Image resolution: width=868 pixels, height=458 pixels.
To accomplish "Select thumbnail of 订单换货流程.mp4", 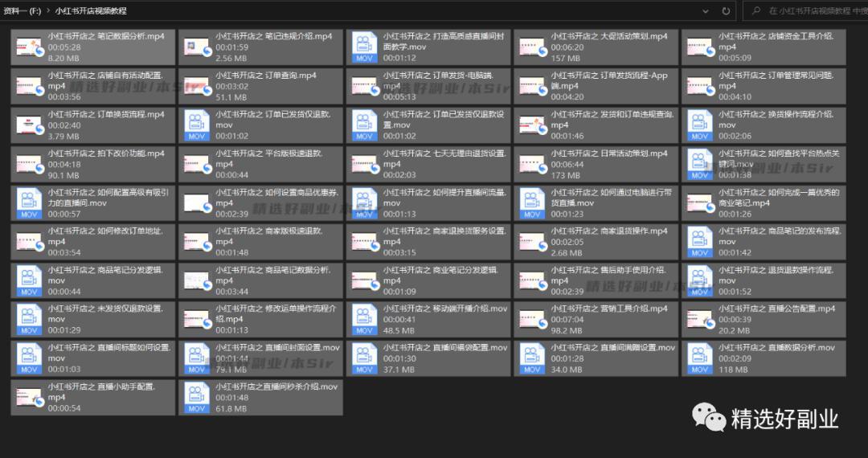I will (30, 125).
